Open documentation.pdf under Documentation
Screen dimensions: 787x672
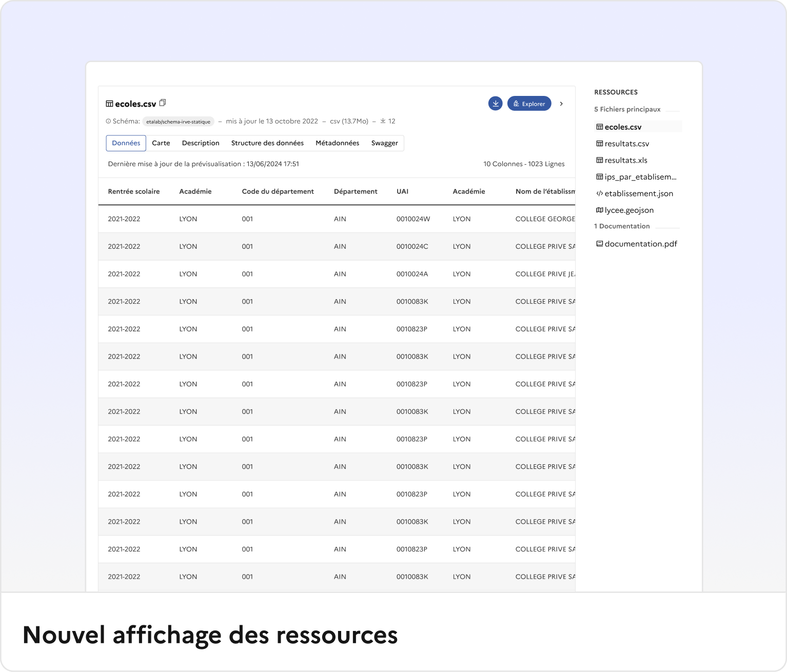(641, 243)
